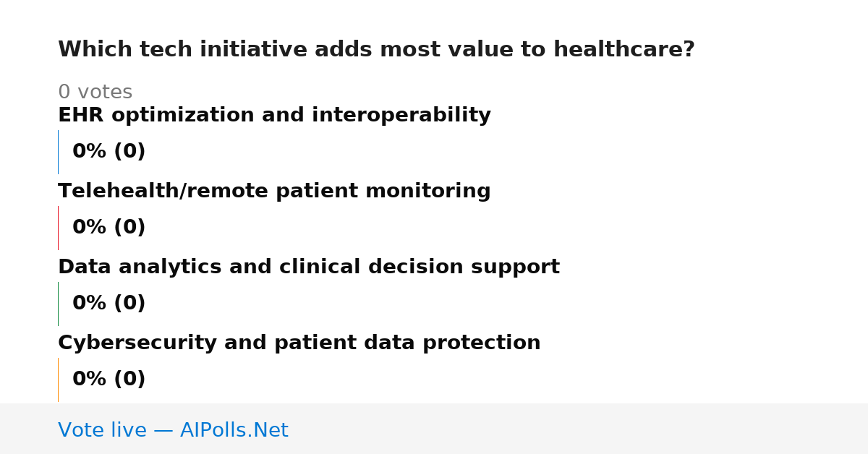This screenshot has width=868, height=454.
Task: Click Telehealth option's 0% (0) result
Action: (109, 228)
